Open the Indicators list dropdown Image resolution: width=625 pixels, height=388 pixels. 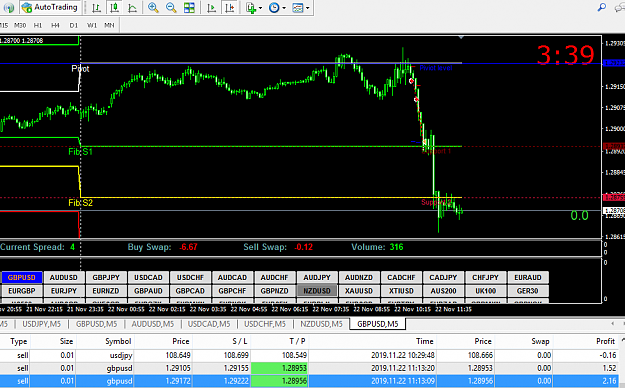pos(254,8)
